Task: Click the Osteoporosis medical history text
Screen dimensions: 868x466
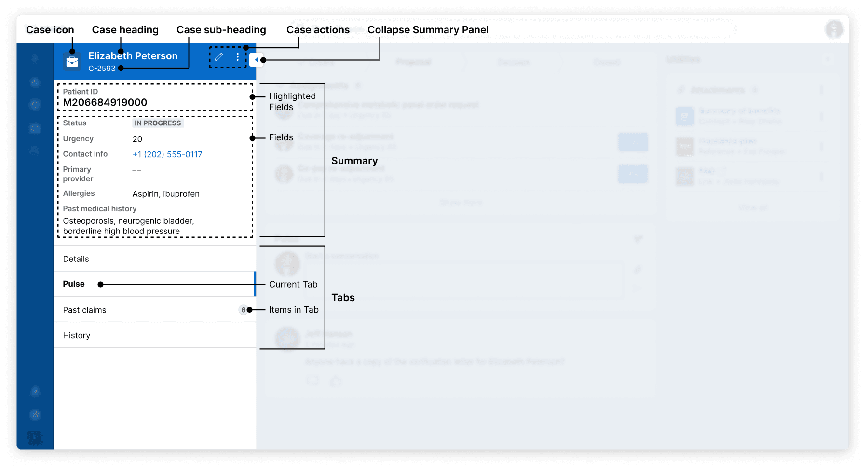Action: (128, 226)
